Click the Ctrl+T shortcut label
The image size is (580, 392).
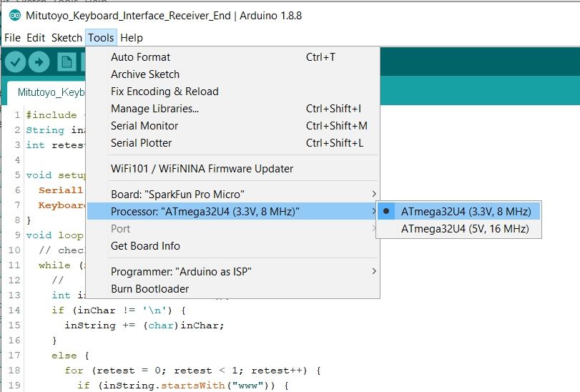click(320, 57)
